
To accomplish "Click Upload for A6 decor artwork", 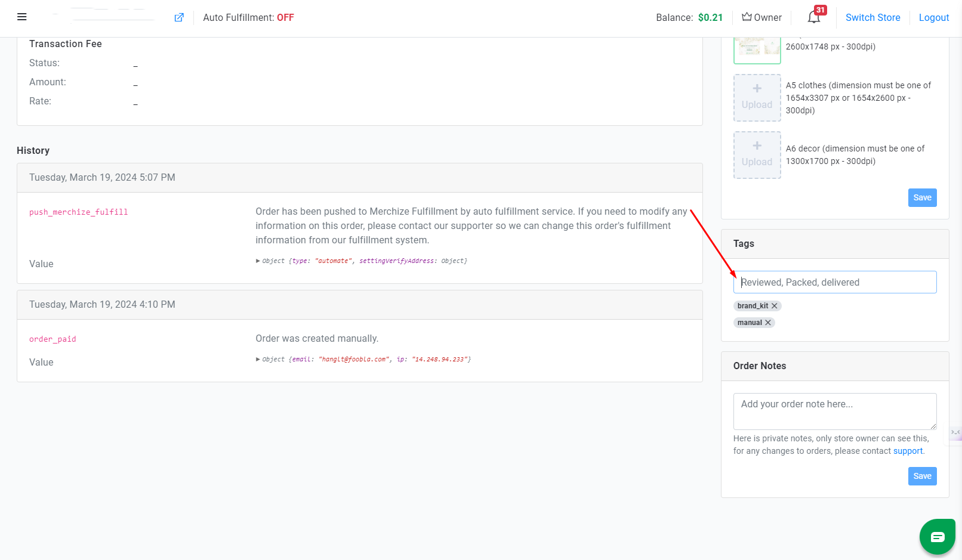I will coord(757,154).
